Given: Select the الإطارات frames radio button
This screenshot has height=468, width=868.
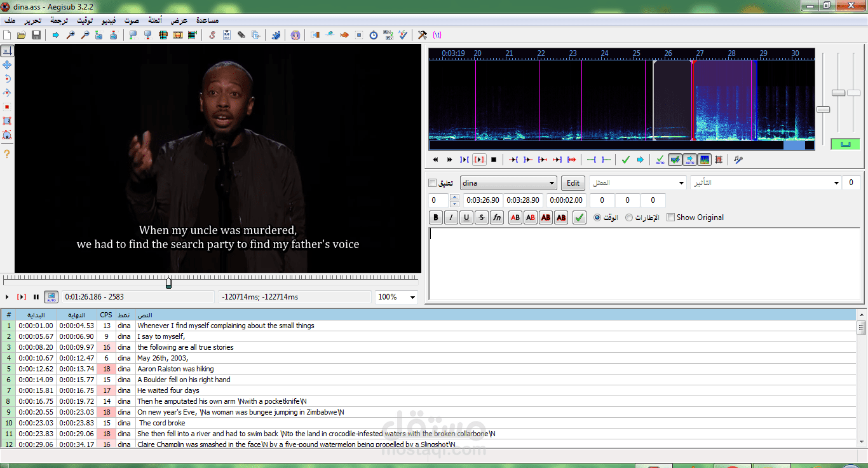Looking at the screenshot, I should coord(629,217).
